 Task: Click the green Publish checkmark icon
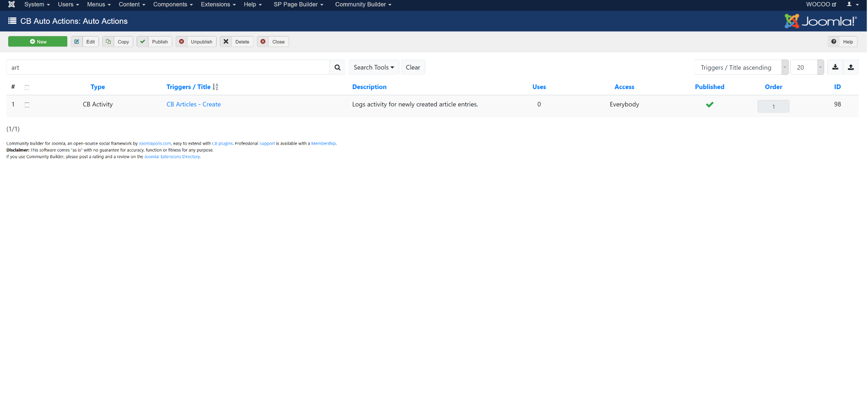(x=143, y=42)
